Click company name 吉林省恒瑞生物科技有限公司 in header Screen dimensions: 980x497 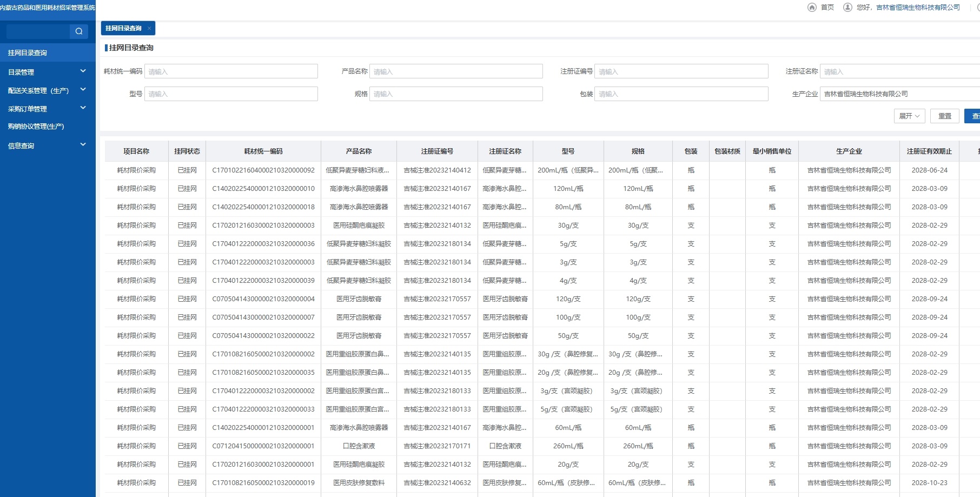[918, 7]
